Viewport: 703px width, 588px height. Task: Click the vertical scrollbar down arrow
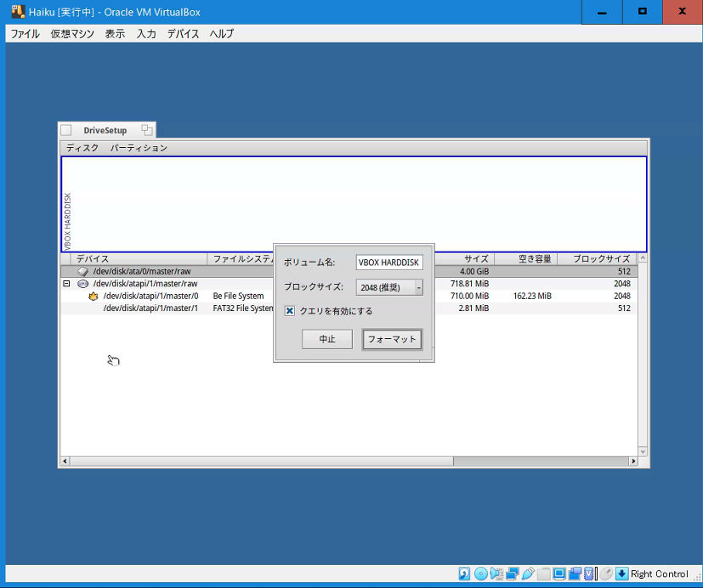(643, 452)
